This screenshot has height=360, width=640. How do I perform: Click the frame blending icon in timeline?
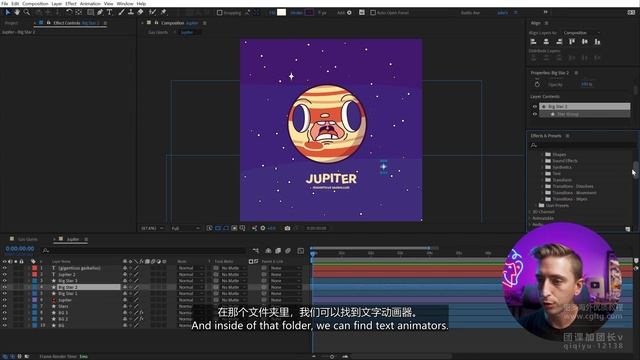[278, 251]
